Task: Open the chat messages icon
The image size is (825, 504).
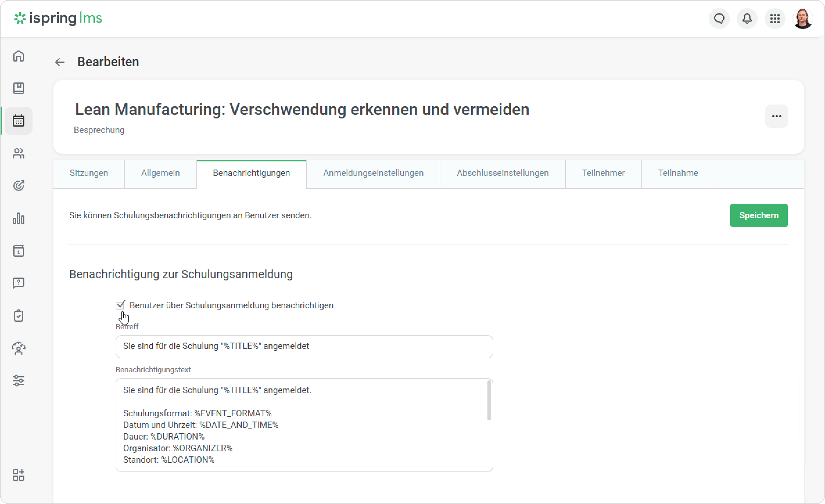Action: tap(719, 19)
